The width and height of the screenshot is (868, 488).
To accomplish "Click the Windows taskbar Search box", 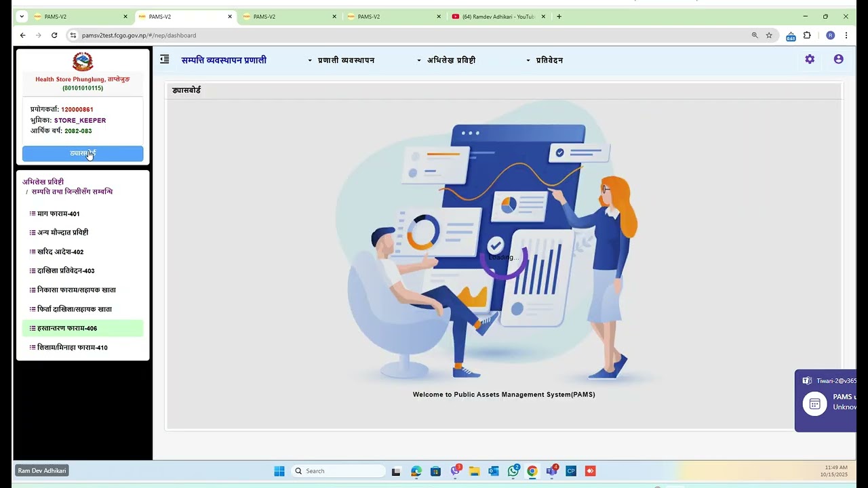I will 338,471.
